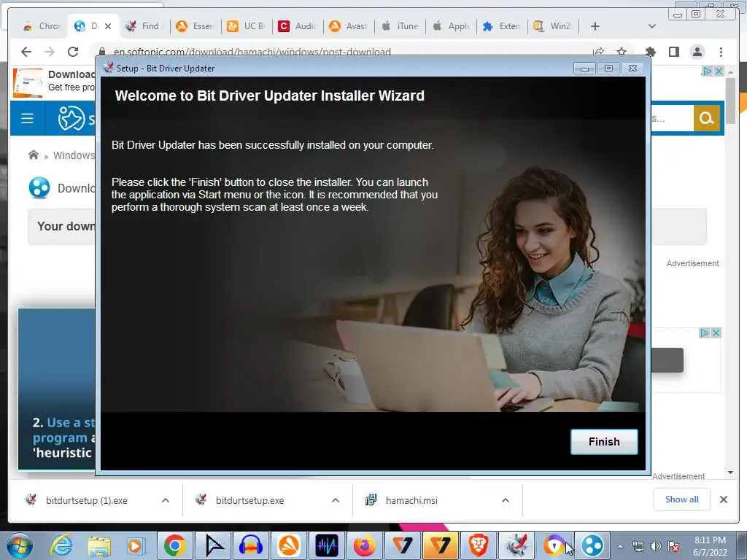Expand Chrome tab search dropdown
This screenshot has width=747, height=560.
pos(652,26)
